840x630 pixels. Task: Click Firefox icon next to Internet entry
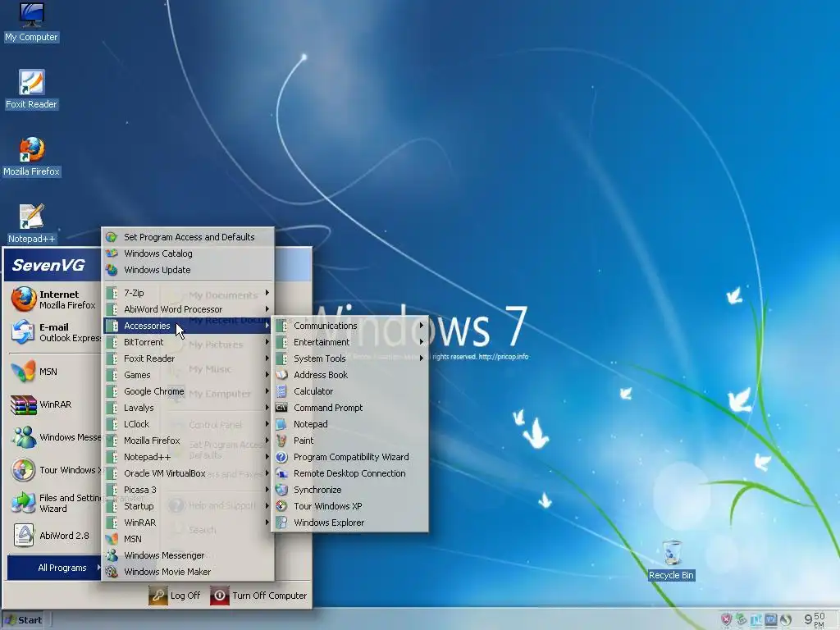(24, 299)
